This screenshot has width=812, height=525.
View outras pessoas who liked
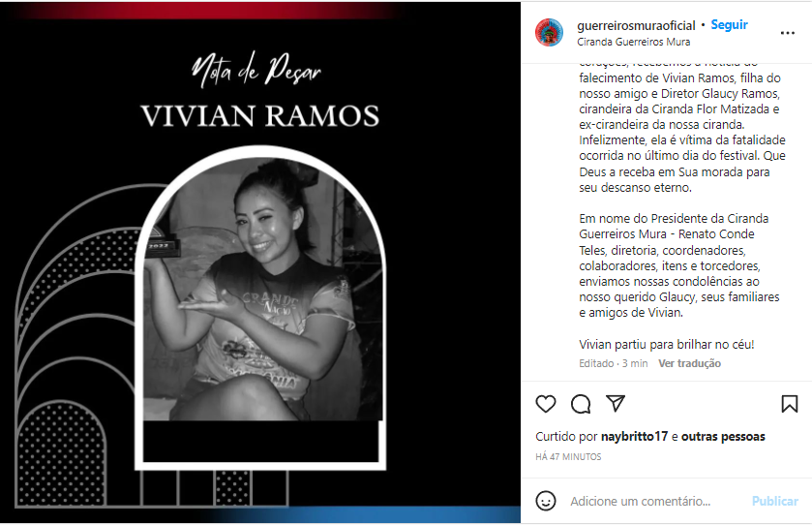[x=723, y=437]
